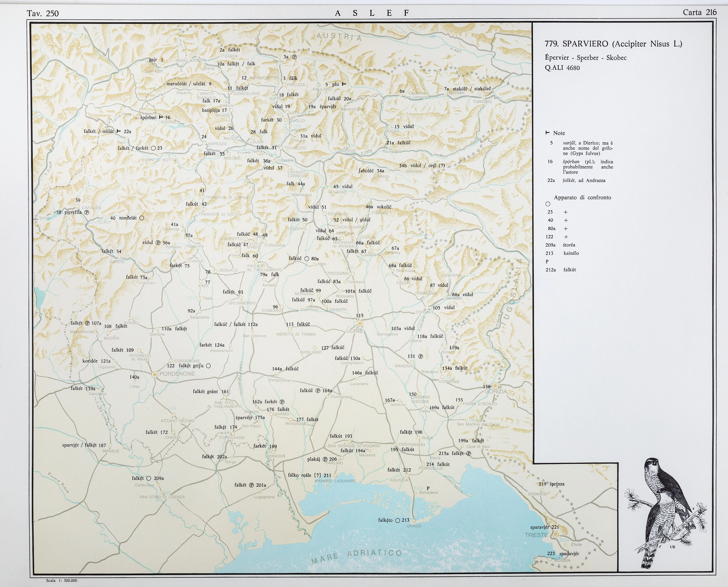This screenshot has height=587, width=728.
Task: Click the circled P beside point 131
Action: [x=421, y=356]
